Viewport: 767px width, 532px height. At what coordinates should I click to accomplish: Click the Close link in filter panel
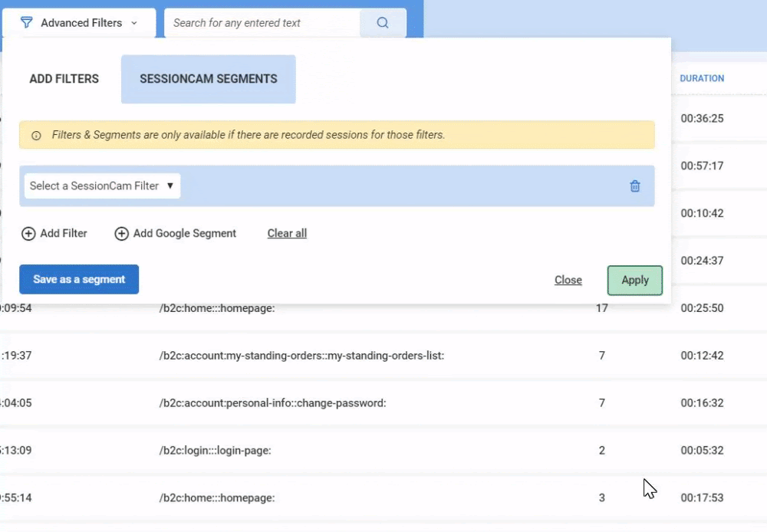point(568,281)
